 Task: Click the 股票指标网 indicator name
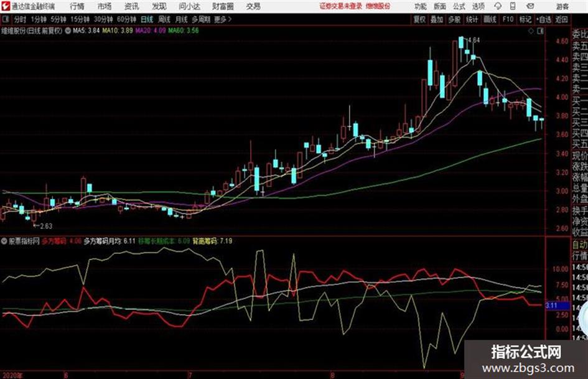point(24,241)
